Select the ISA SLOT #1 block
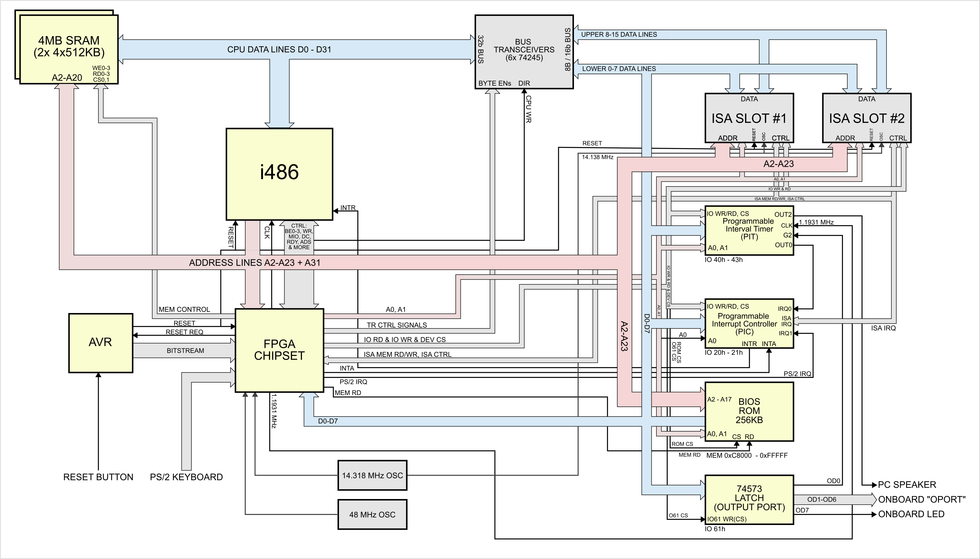Viewport: 980px width, 559px height. click(x=749, y=118)
